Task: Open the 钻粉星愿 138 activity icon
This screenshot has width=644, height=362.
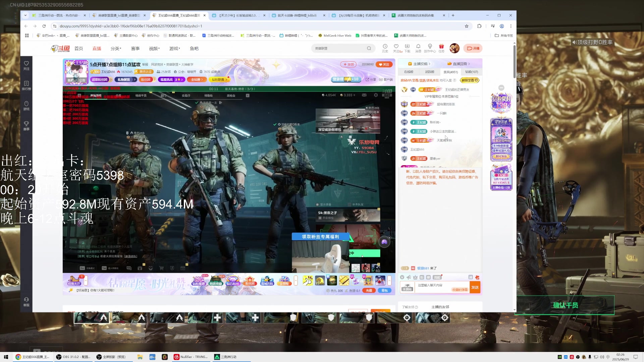Action: 199,280
